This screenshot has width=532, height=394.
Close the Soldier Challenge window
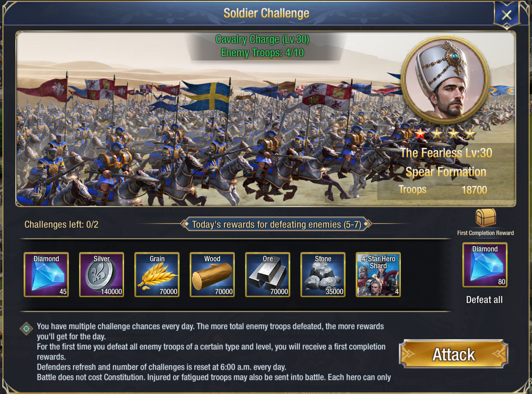click(507, 15)
